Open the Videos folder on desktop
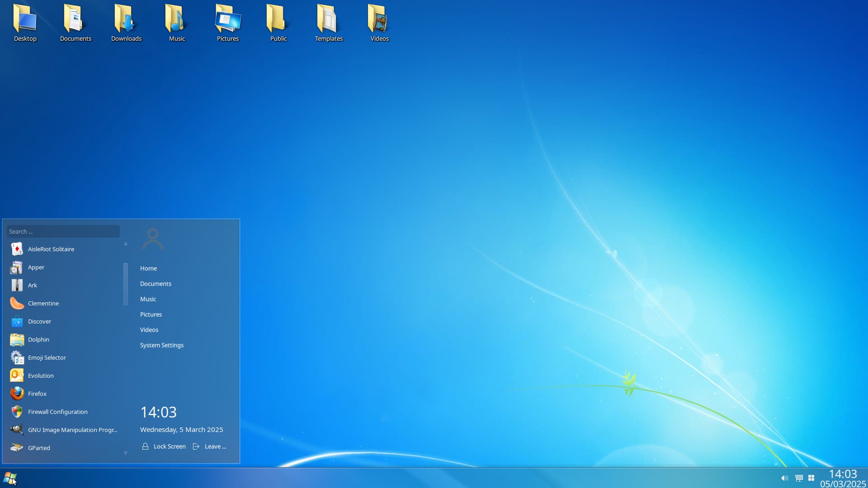This screenshot has width=868, height=488. coord(379,19)
